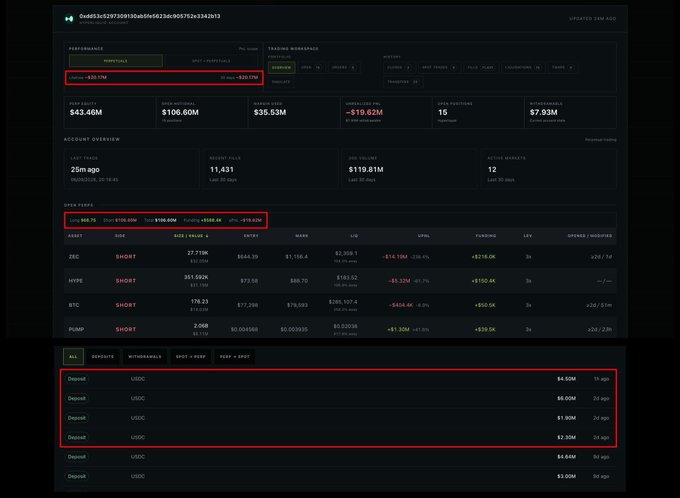Click the Withdrawable $7.93M card
680x498 pixels.
coord(570,112)
